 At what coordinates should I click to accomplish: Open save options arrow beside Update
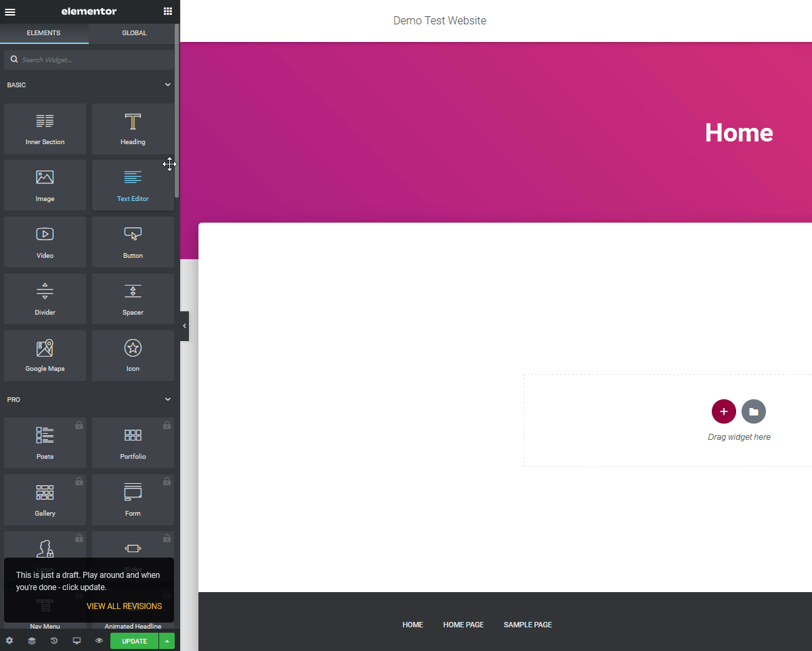coord(167,641)
